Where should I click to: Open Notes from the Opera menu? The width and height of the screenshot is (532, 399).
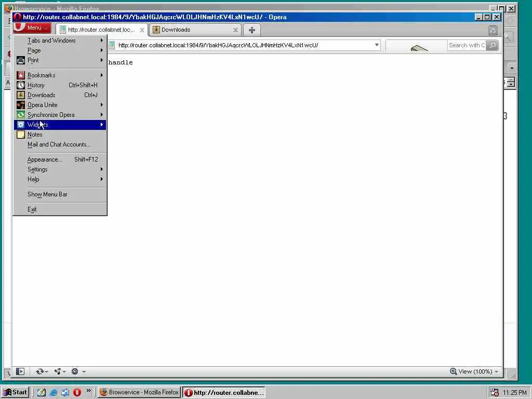click(x=60, y=135)
